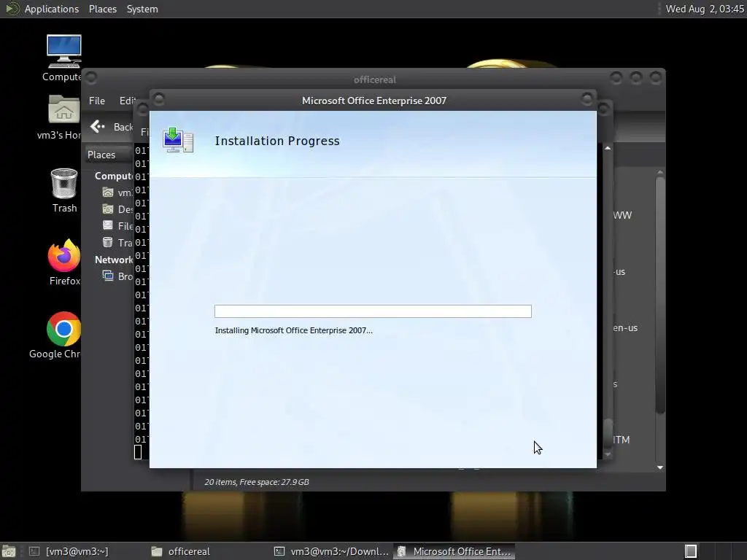The height and width of the screenshot is (560, 747).
Task: Select the item ending in ITM
Action: (x=622, y=440)
